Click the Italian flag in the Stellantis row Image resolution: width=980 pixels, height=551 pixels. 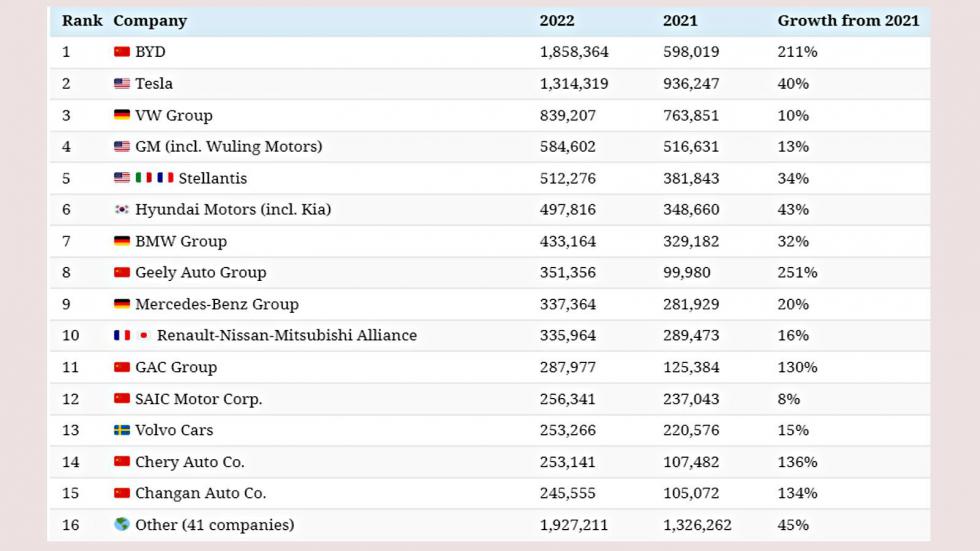(x=144, y=178)
